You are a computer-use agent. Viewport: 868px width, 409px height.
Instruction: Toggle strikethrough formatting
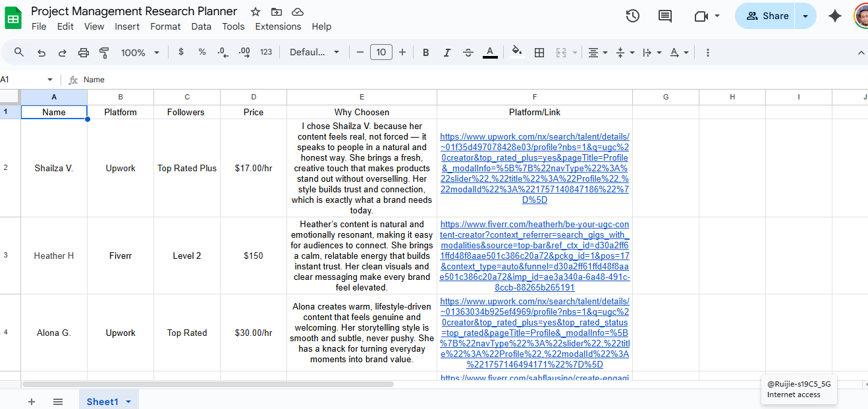pos(468,53)
